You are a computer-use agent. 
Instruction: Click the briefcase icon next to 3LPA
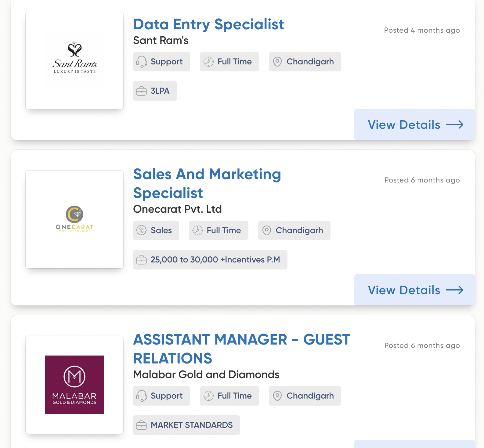(142, 91)
